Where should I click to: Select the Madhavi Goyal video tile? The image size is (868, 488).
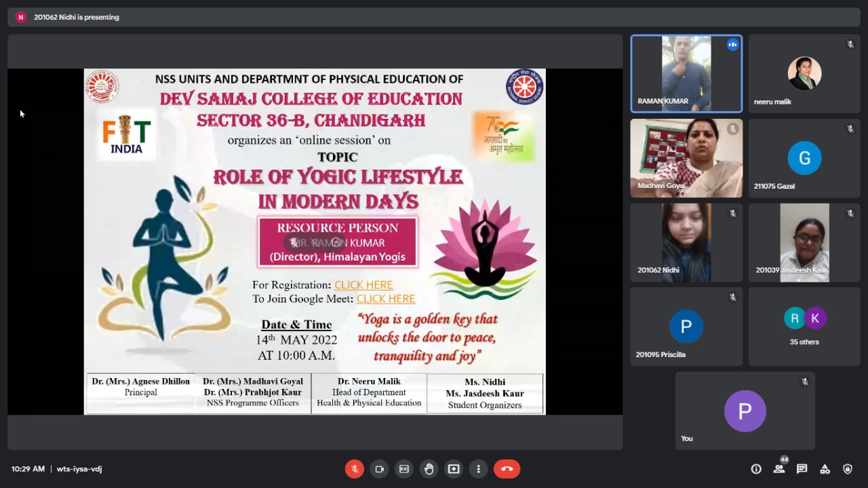coord(686,158)
